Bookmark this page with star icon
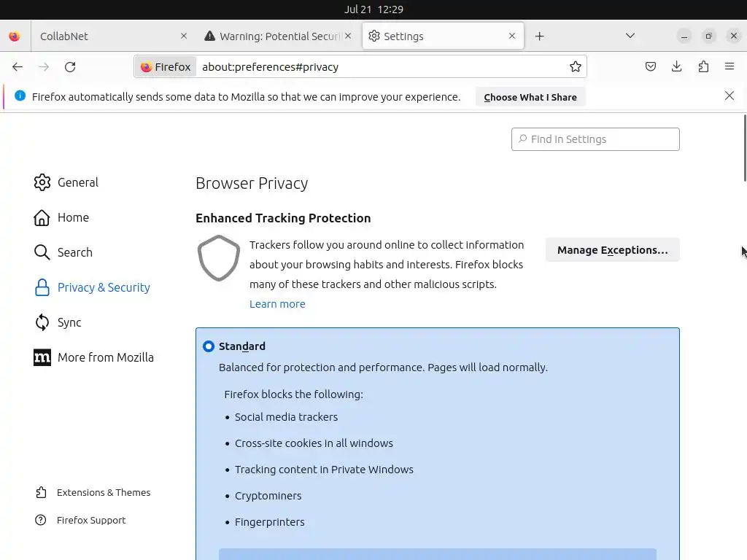Viewport: 747px width, 560px height. pyautogui.click(x=576, y=67)
